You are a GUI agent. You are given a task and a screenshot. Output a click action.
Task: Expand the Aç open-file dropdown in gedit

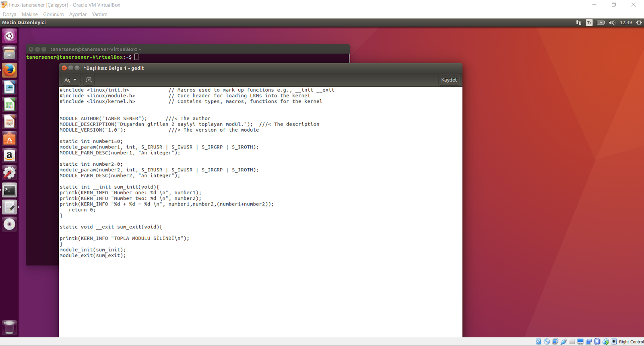(x=70, y=80)
